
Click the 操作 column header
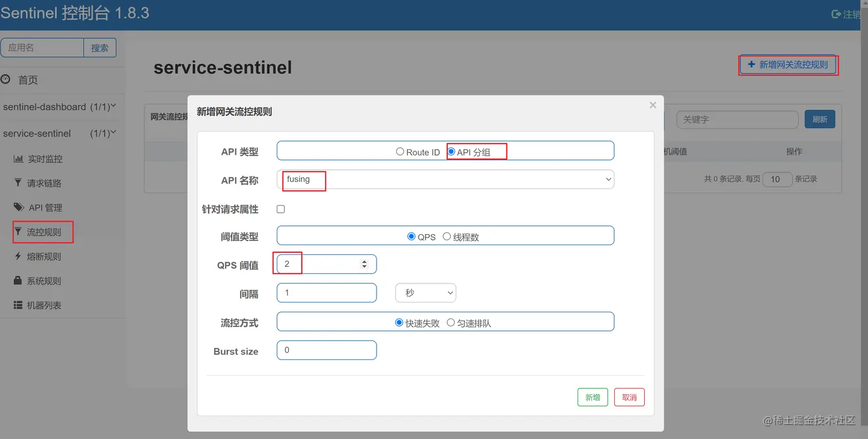coord(795,151)
